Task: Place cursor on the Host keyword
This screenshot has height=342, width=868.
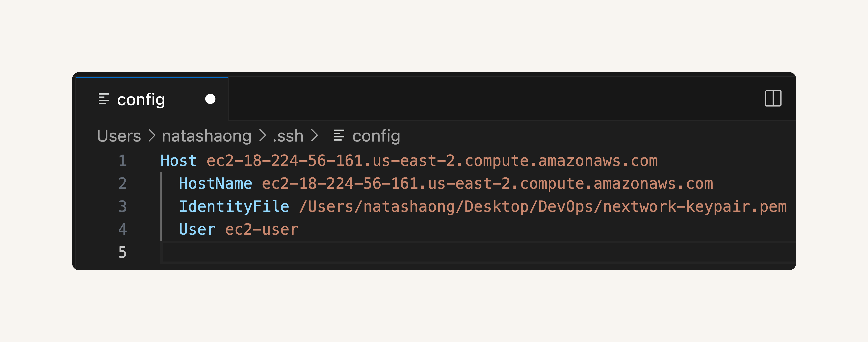Action: tap(179, 160)
